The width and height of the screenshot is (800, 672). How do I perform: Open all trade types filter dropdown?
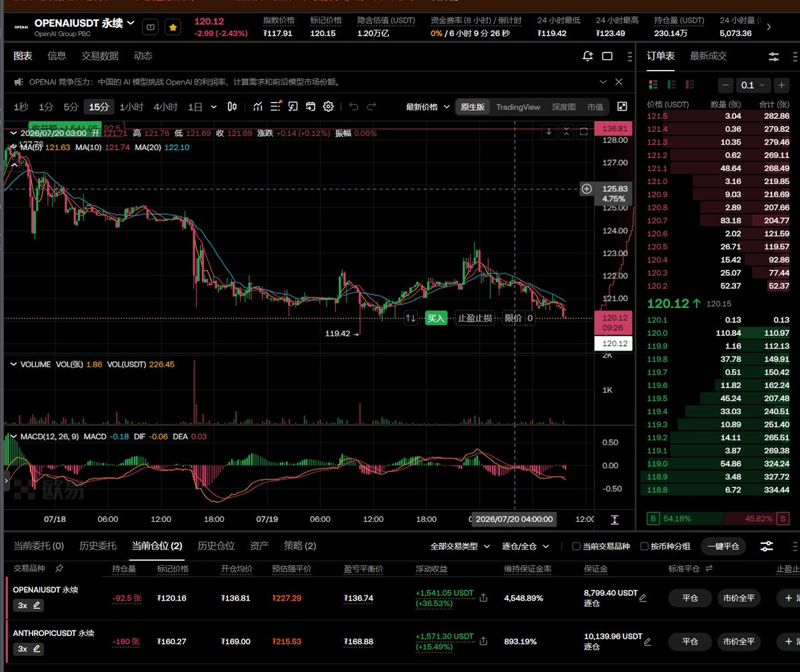click(460, 546)
